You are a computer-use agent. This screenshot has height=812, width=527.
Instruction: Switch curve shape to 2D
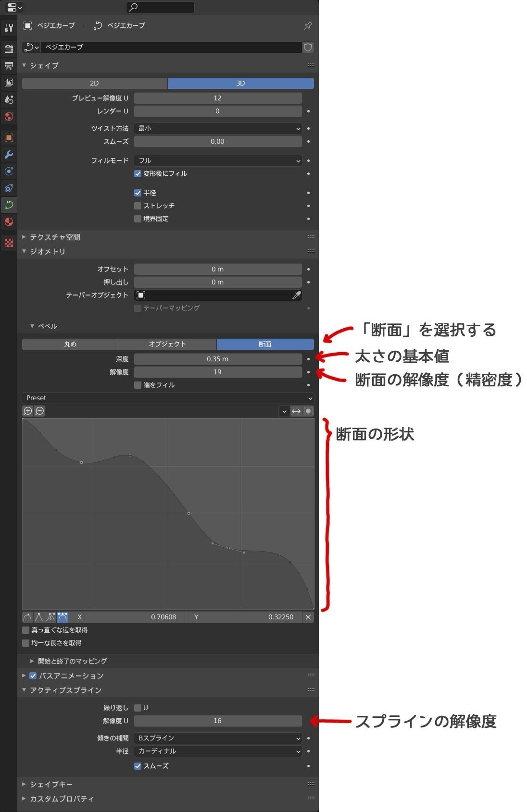(x=95, y=83)
